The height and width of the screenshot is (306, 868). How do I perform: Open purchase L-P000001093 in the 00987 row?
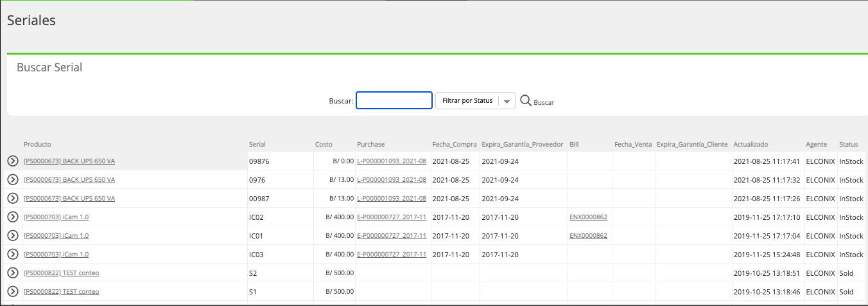[x=392, y=199]
